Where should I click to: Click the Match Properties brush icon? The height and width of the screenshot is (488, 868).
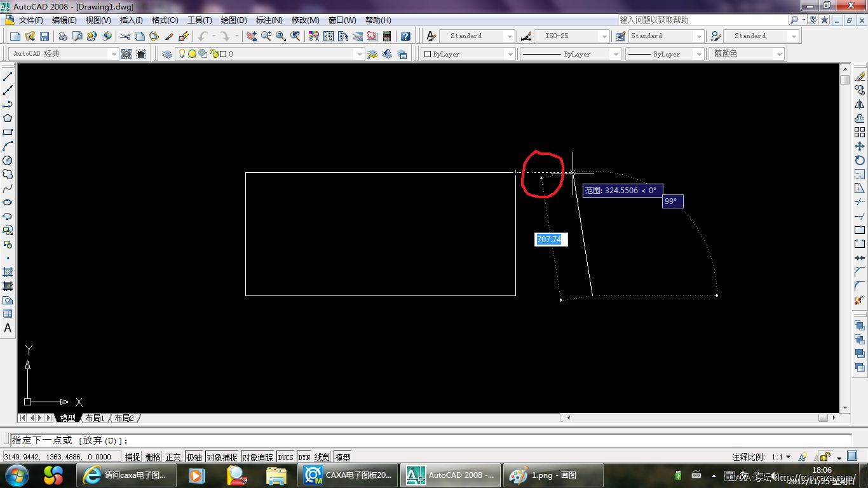(170, 36)
